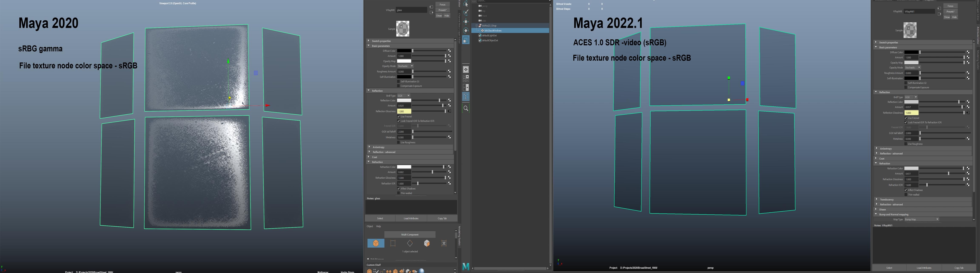The image size is (980, 273).
Task: Click Diffuse Color map button for glass material
Action: tap(449, 51)
